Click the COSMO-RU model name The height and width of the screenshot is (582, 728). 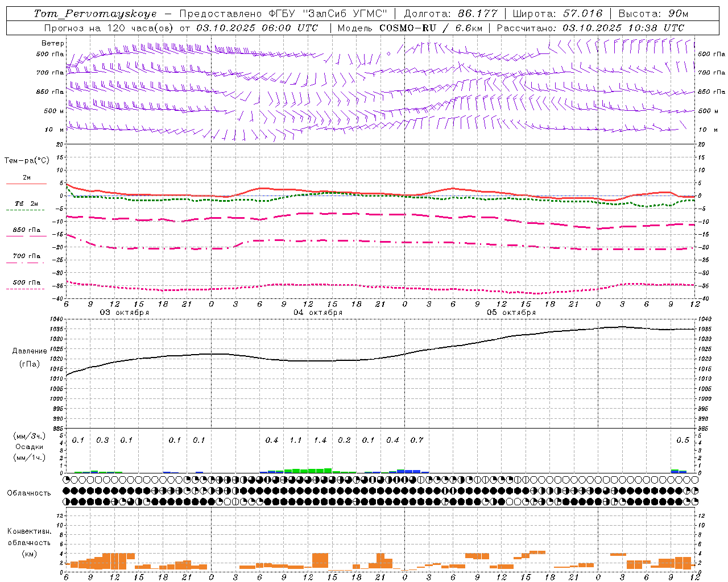point(408,28)
